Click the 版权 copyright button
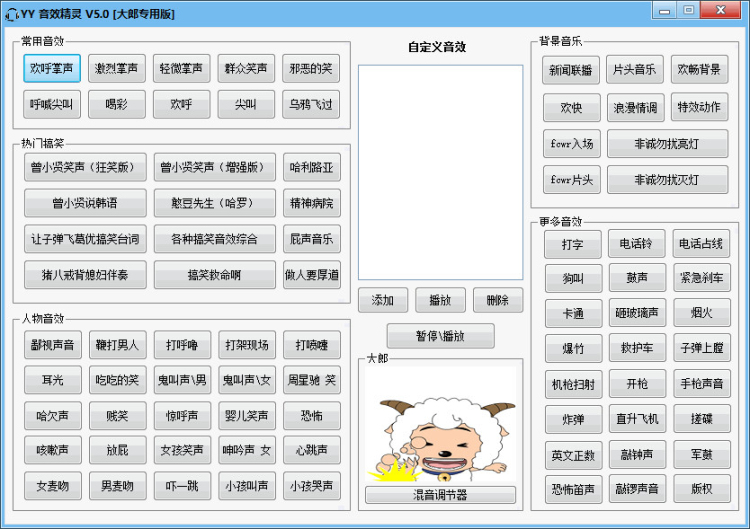The height and width of the screenshot is (529, 750). [x=702, y=489]
